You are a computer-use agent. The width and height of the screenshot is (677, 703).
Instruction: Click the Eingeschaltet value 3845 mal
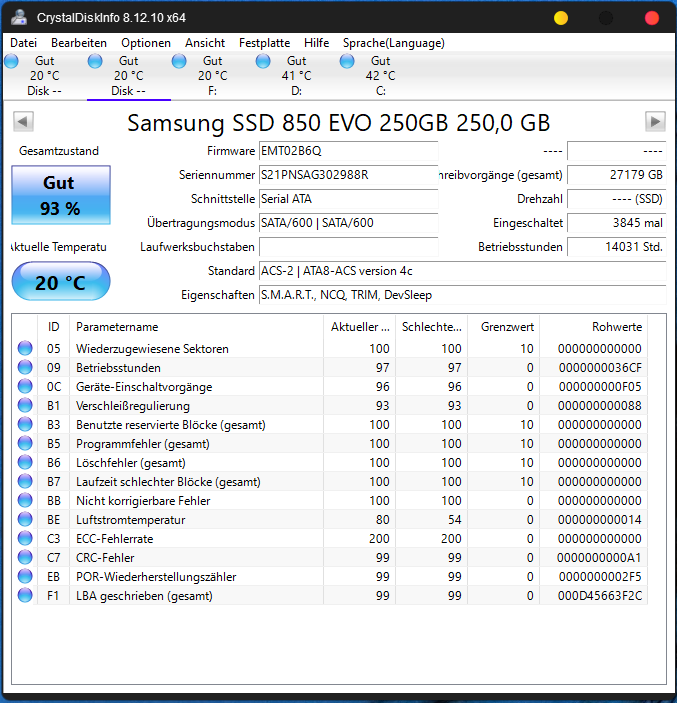pos(616,223)
